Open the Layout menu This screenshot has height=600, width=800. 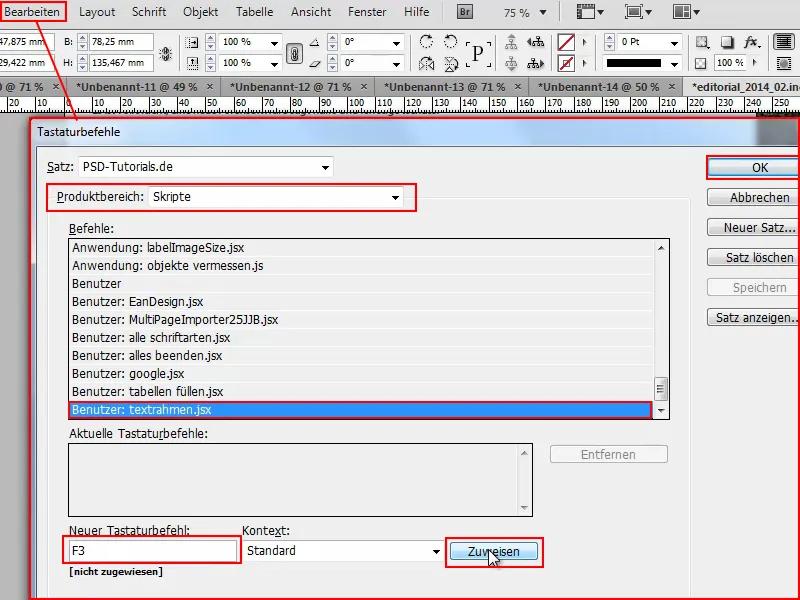click(97, 11)
